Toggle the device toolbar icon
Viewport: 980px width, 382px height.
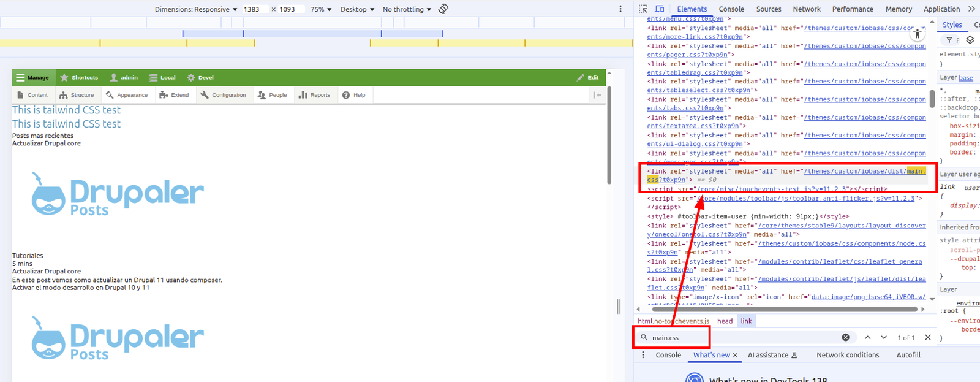tap(660, 9)
